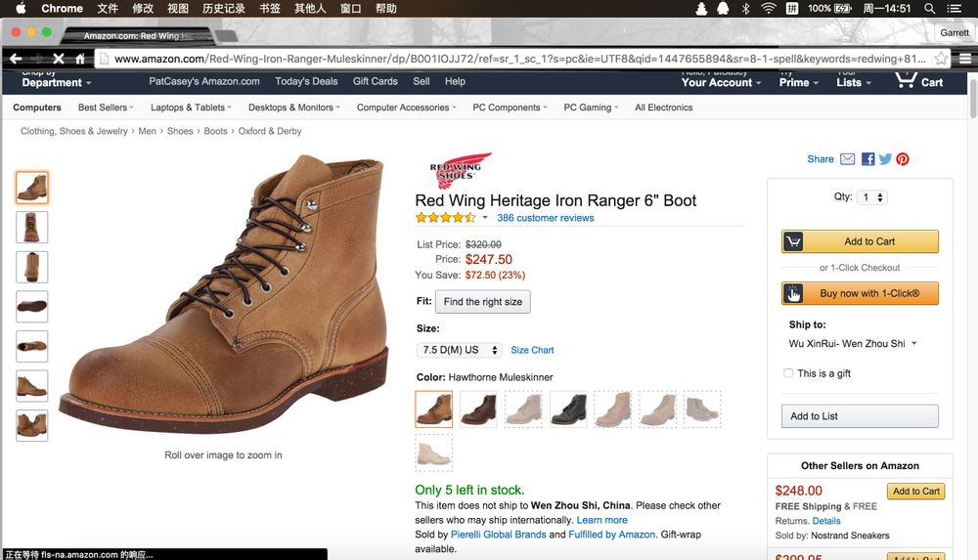Click the Add to List button

click(860, 416)
